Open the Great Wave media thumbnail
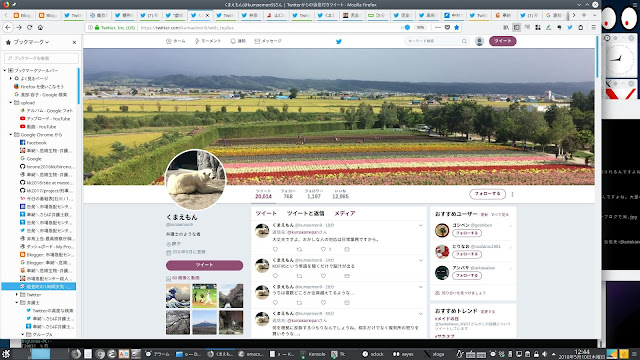 click(178, 296)
